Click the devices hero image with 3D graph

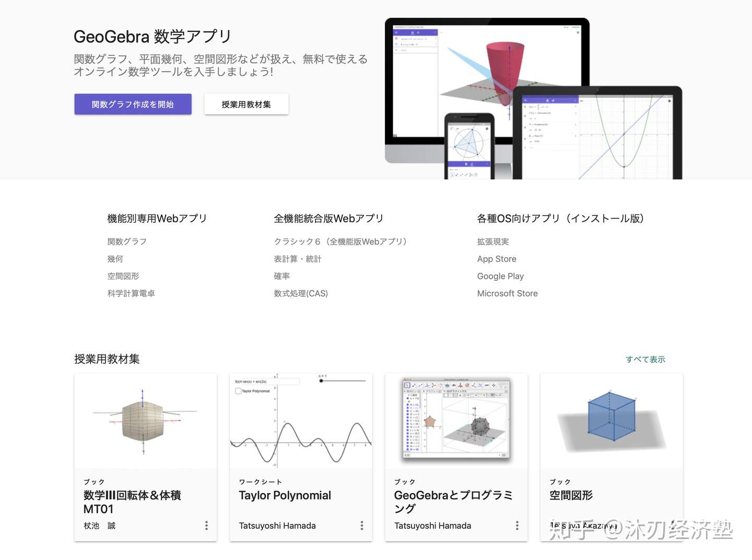534,99
